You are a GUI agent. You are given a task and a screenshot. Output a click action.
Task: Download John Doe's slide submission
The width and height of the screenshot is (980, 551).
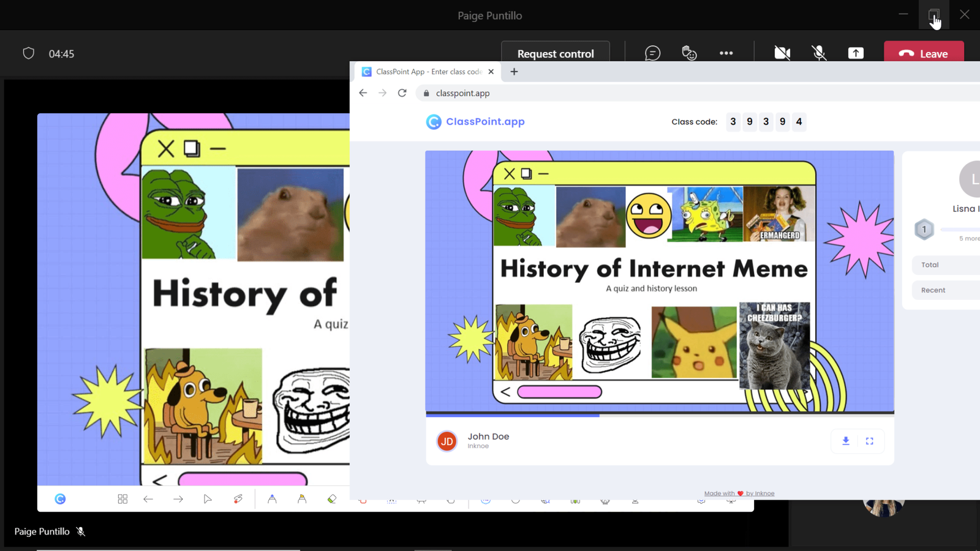[846, 441]
